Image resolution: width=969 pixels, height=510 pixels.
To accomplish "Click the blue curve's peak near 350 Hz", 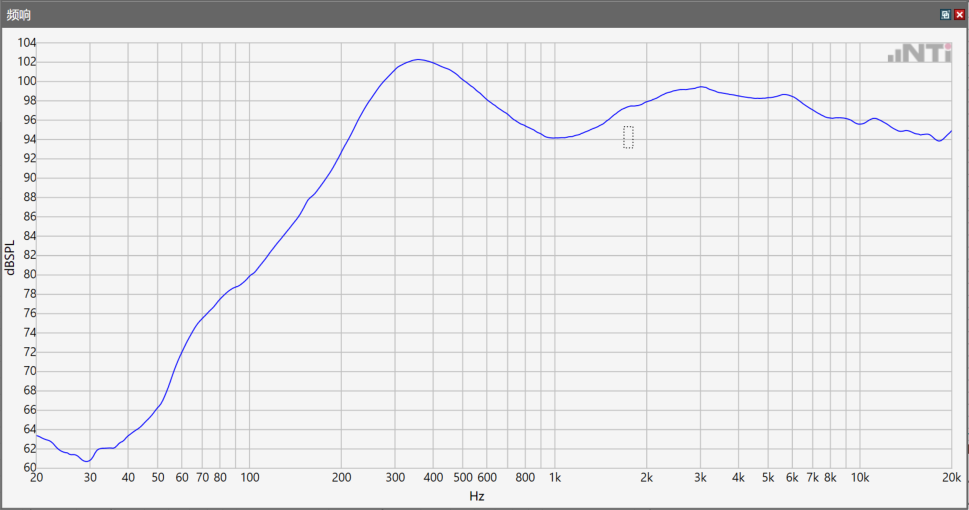I will [418, 60].
